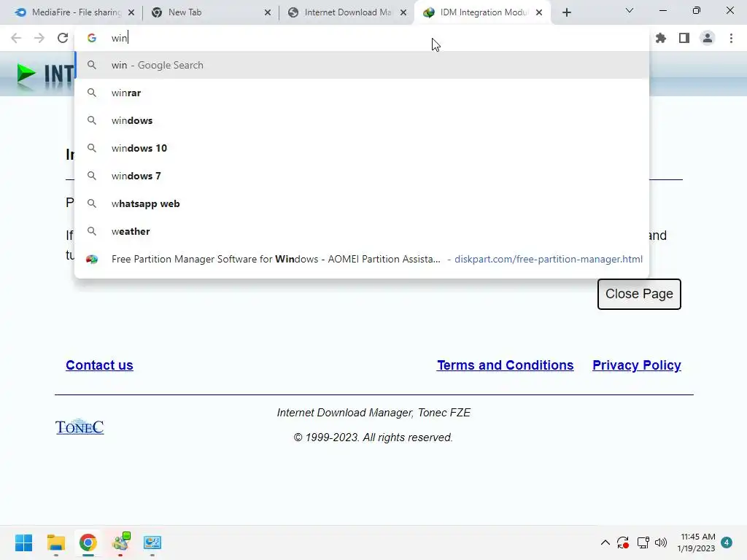Viewport: 747px width, 560px height.
Task: Reload the current page
Action: [63, 38]
